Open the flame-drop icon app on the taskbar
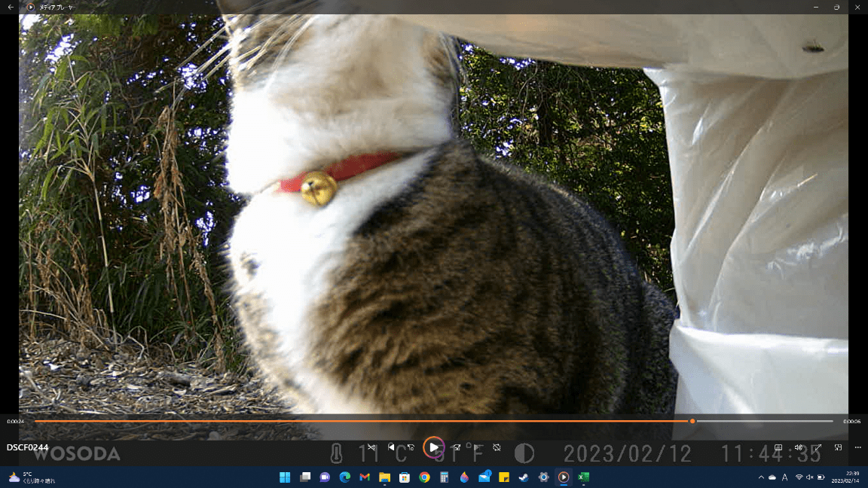The height and width of the screenshot is (488, 868). click(464, 477)
